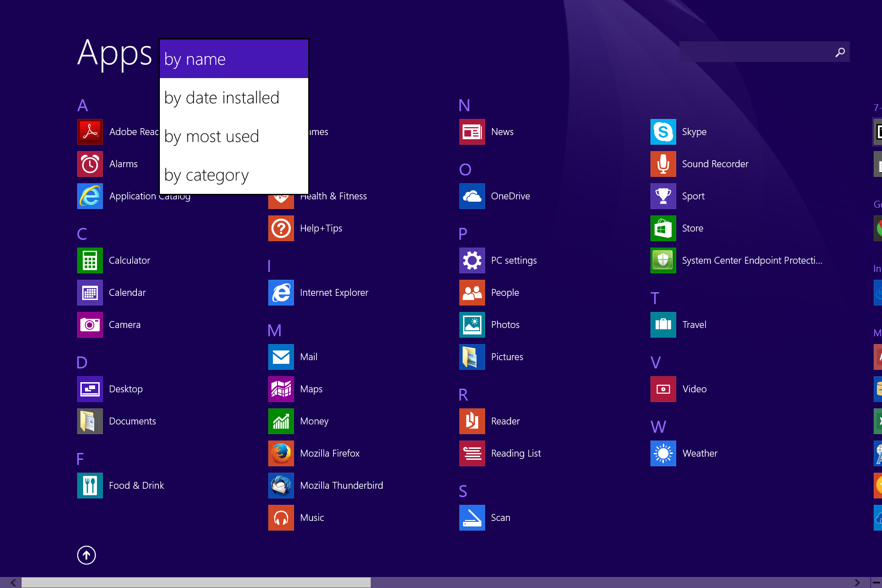The image size is (882, 588).
Task: Launch Adobe Reader application
Action: click(x=89, y=131)
